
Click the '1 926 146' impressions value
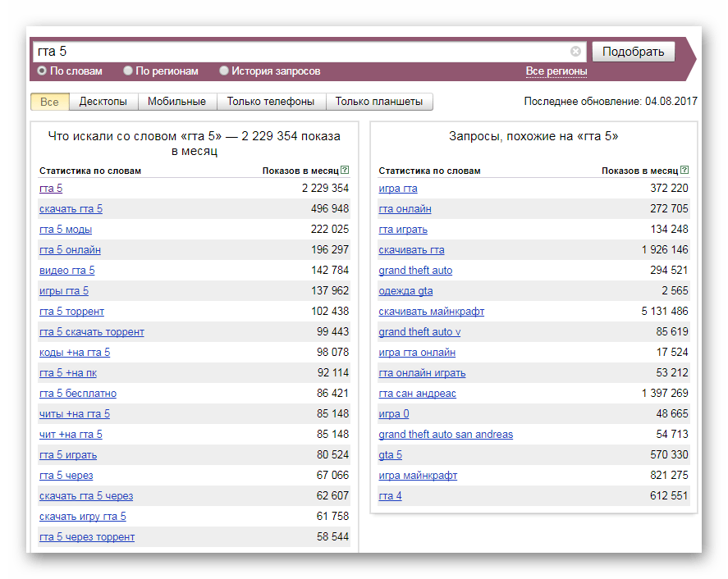pos(665,249)
